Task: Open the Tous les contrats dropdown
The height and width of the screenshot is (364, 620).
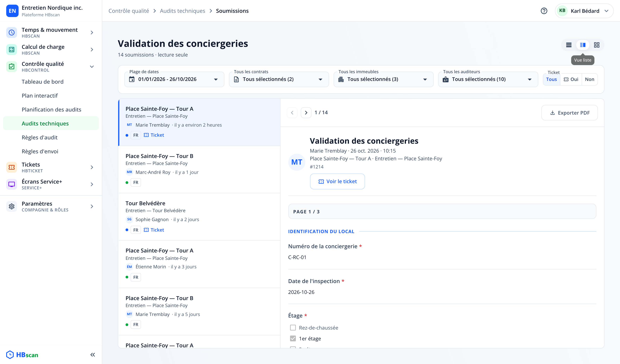Action: point(279,79)
